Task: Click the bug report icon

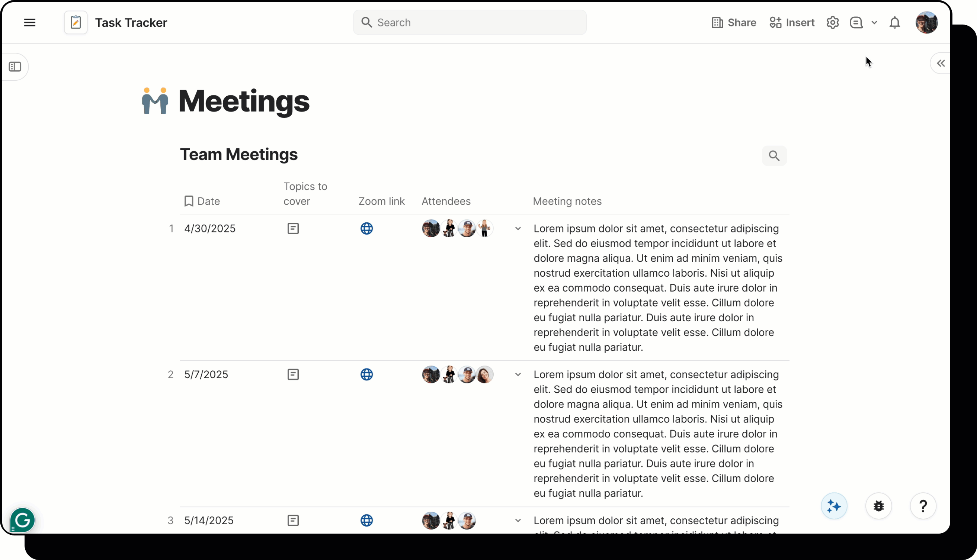Action: pyautogui.click(x=878, y=506)
